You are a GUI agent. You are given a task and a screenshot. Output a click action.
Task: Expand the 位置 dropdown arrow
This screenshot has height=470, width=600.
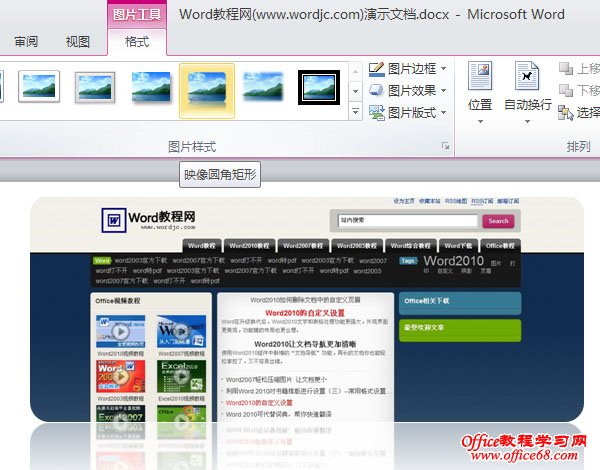tap(480, 122)
